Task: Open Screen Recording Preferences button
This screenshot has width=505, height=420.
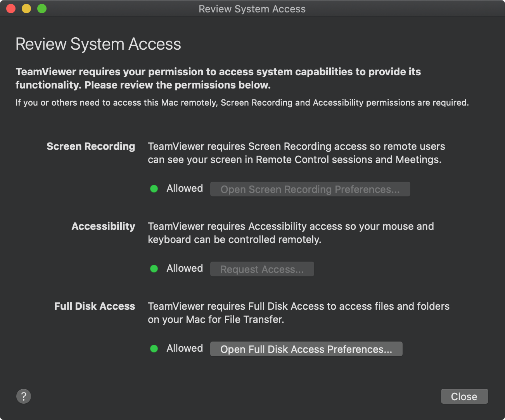Action: point(310,189)
